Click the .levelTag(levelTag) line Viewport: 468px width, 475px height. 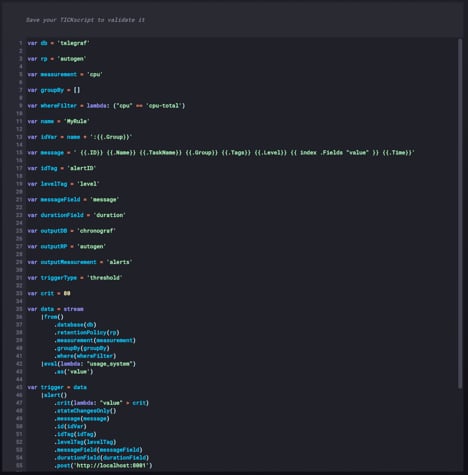point(85,442)
